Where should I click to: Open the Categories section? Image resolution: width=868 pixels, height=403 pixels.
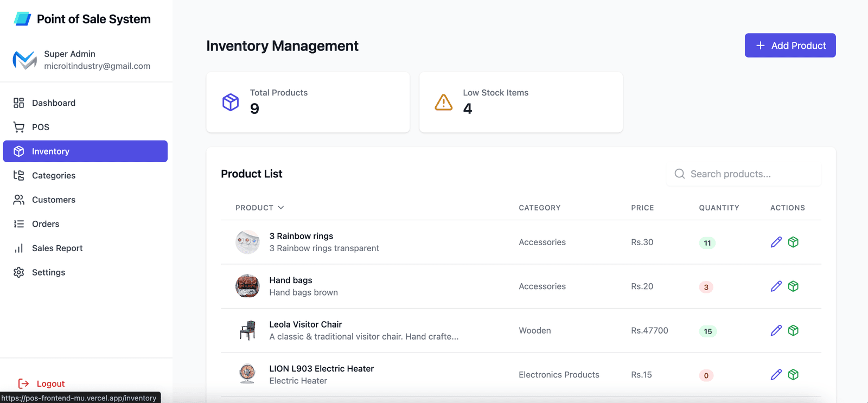click(85, 175)
